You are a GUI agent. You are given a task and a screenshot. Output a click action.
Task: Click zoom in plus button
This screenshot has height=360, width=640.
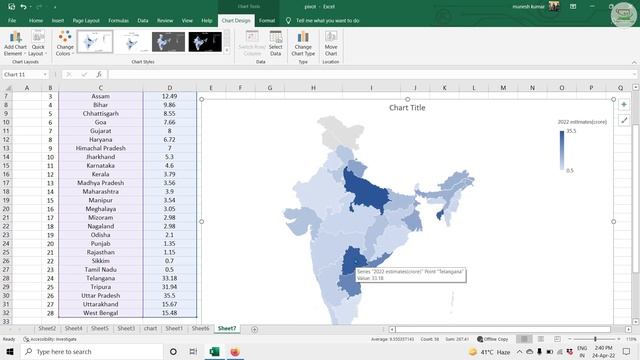pos(619,339)
